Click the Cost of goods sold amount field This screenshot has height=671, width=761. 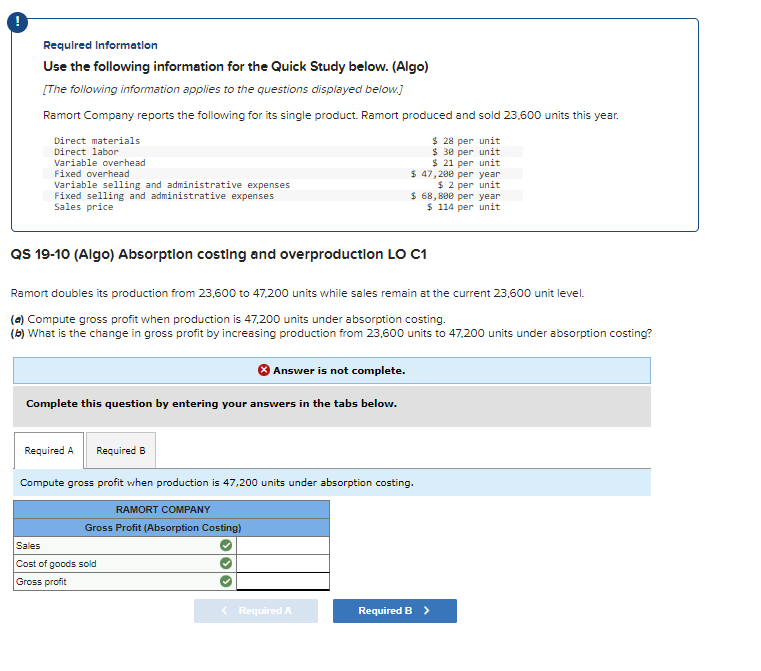click(283, 563)
